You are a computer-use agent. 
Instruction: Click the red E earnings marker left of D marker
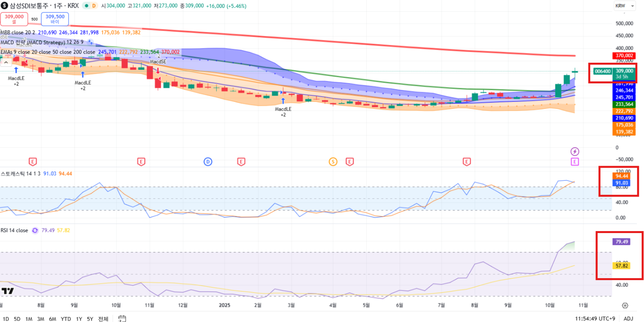[141, 161]
